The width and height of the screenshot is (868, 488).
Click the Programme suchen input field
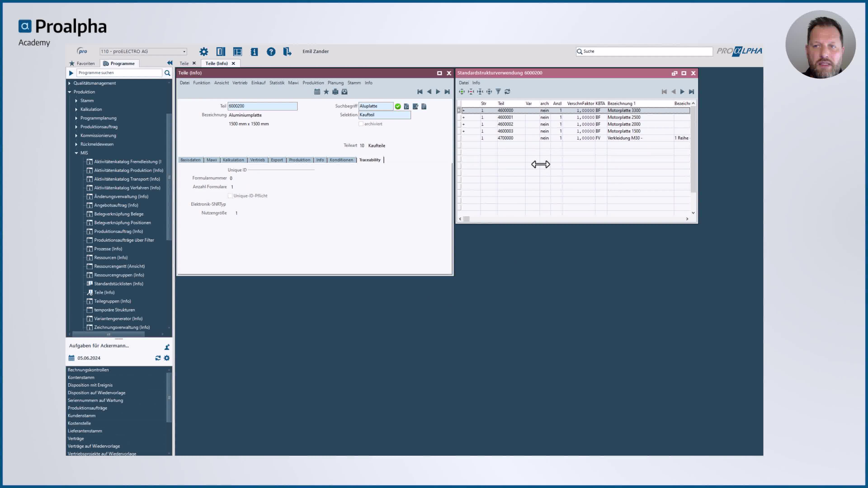click(x=119, y=73)
